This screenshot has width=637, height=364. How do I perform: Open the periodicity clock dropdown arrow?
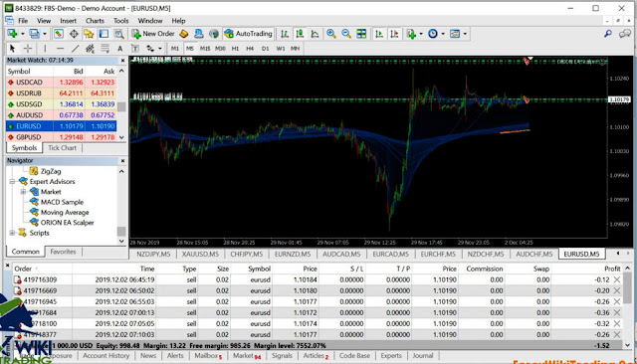pos(443,34)
